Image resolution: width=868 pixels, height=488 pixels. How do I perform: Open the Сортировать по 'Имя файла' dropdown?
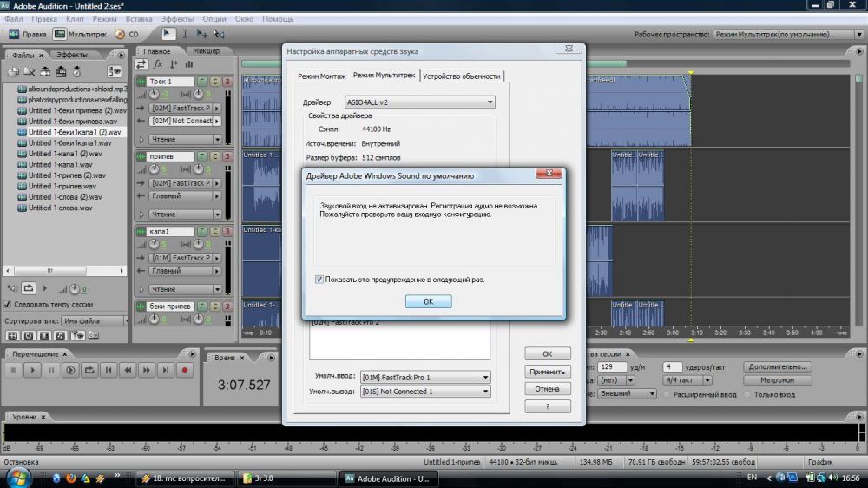coord(95,320)
